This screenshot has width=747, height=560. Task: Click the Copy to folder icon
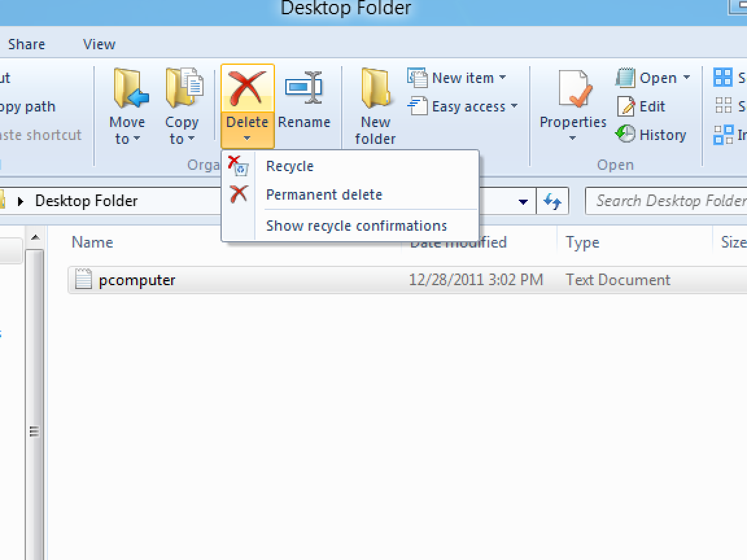(x=184, y=87)
